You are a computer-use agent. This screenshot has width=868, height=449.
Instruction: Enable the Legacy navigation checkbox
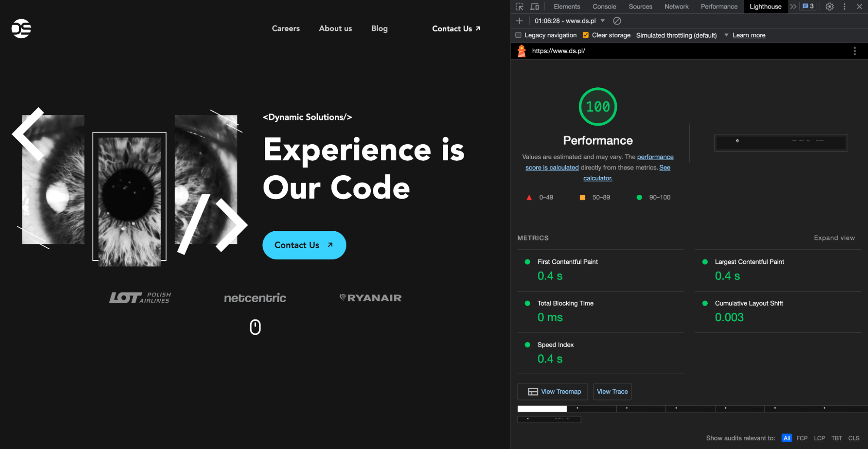[518, 35]
